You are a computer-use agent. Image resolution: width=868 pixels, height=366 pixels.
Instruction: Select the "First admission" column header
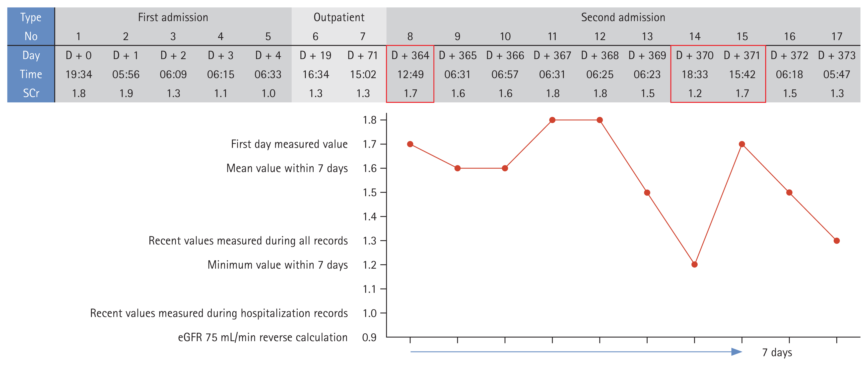point(173,17)
